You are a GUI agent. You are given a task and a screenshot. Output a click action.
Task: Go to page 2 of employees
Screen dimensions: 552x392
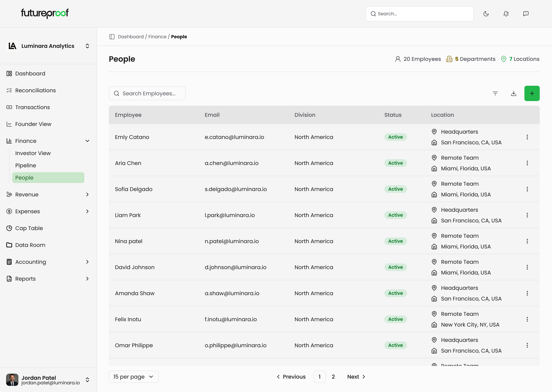click(333, 376)
